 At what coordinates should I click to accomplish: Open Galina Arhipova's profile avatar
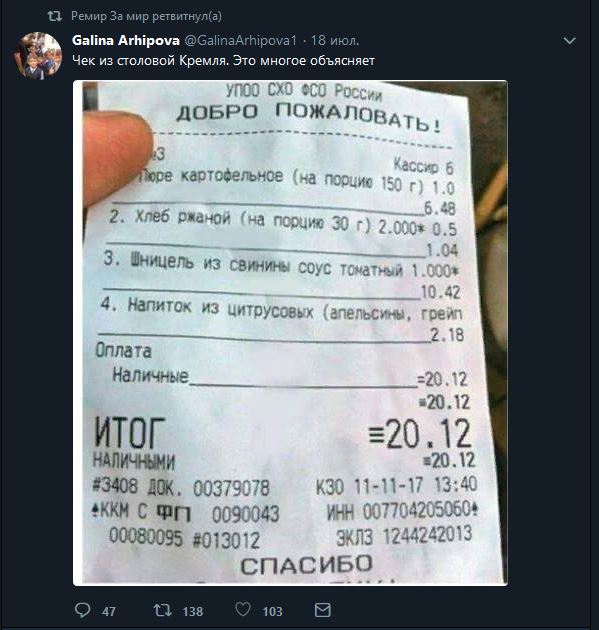click(x=38, y=55)
